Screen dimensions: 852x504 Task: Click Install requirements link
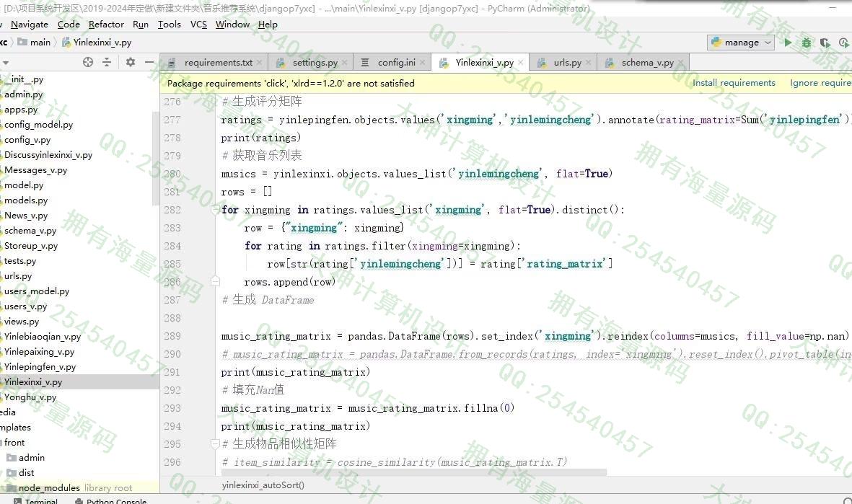(734, 82)
